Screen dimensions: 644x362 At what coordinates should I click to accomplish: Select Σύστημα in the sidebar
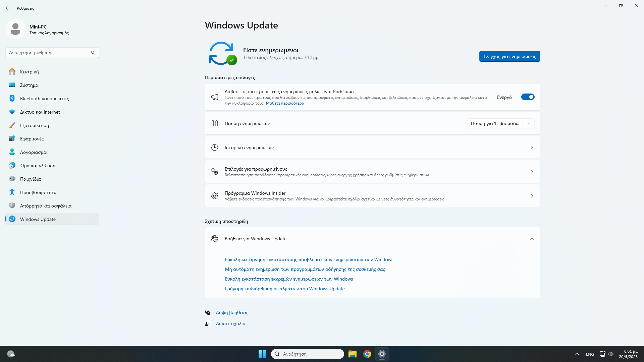(52, 85)
